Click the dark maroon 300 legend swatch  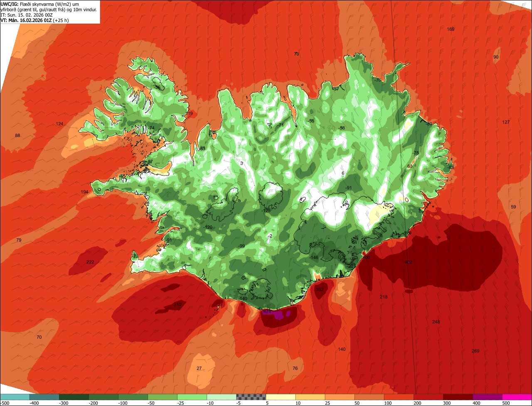coord(458,397)
